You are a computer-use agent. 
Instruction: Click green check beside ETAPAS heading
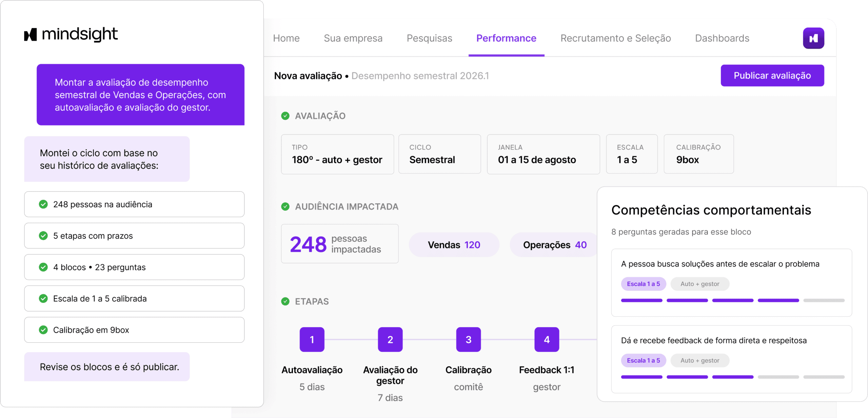point(285,301)
